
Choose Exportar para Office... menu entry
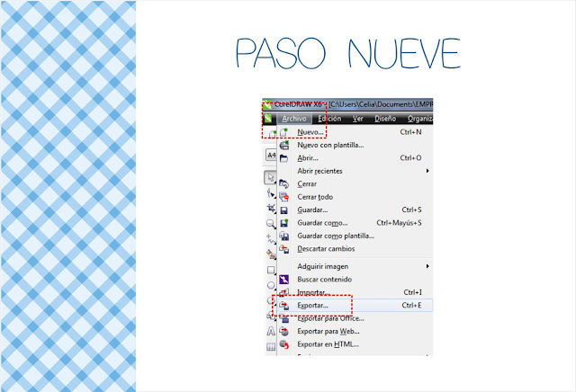pyautogui.click(x=355, y=318)
